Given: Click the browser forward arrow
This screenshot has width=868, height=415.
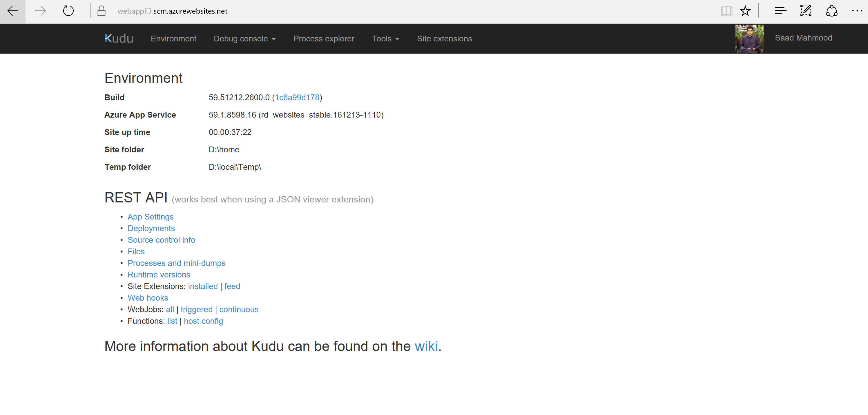Looking at the screenshot, I should point(40,11).
